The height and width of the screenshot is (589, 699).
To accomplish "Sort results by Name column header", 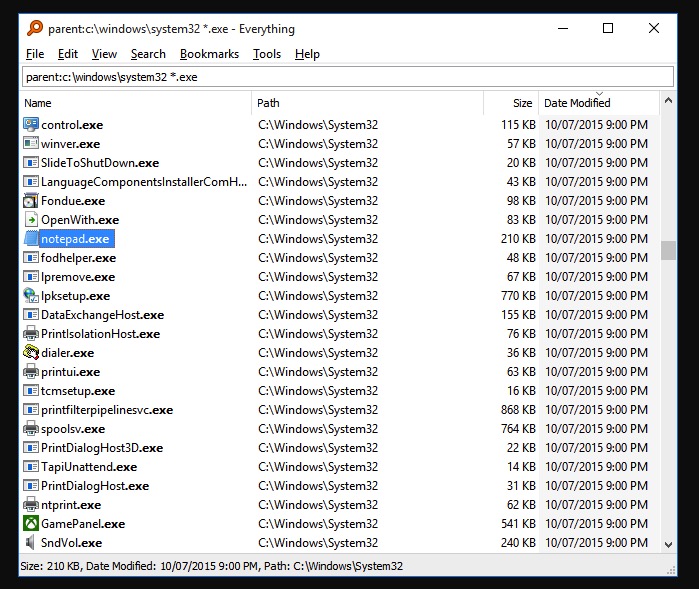I will point(38,103).
